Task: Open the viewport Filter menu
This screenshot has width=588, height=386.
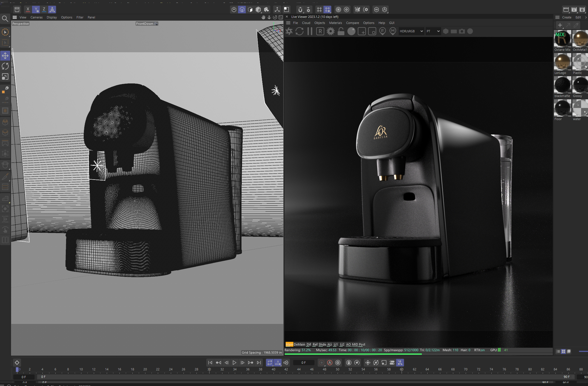Action: (x=80, y=17)
